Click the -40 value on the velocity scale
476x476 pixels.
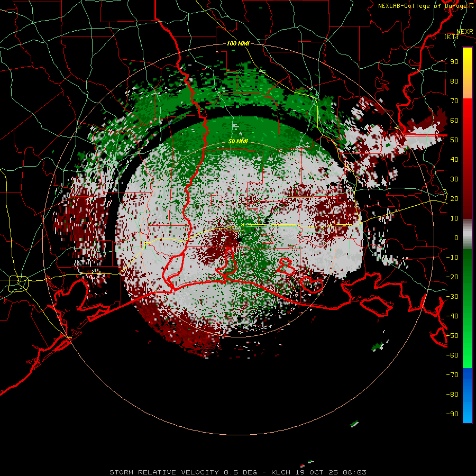coord(452,316)
